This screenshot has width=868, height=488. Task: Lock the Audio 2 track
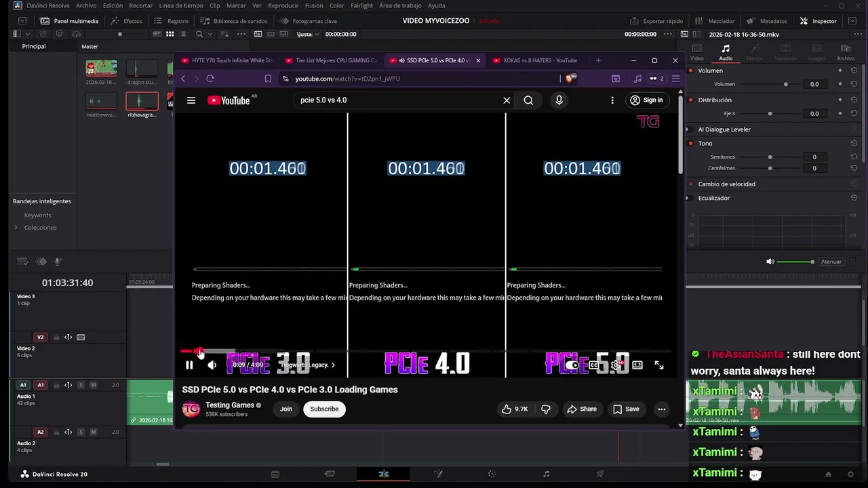tap(56, 432)
